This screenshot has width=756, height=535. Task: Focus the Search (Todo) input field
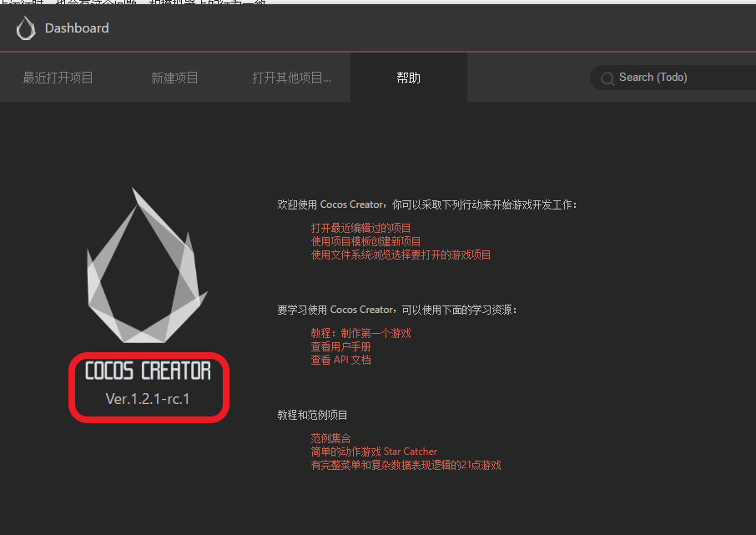pyautogui.click(x=675, y=78)
